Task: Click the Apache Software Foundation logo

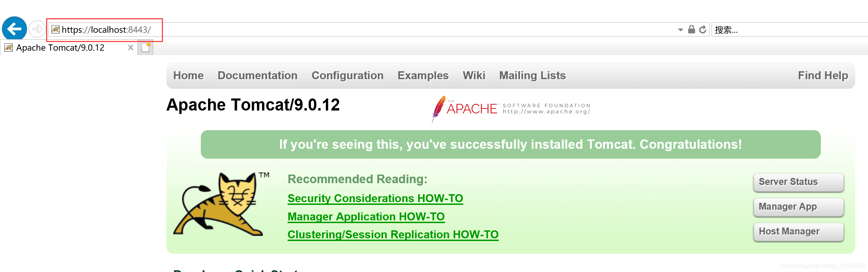Action: pyautogui.click(x=511, y=109)
